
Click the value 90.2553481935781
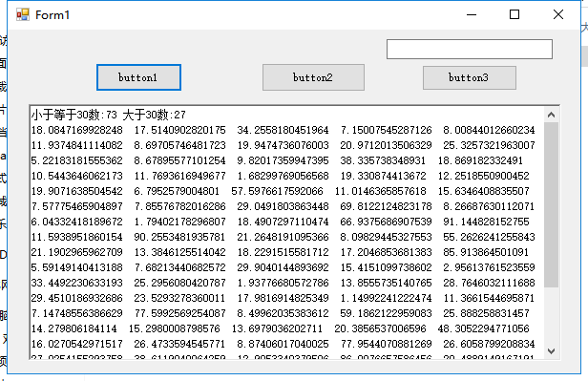(x=180, y=237)
